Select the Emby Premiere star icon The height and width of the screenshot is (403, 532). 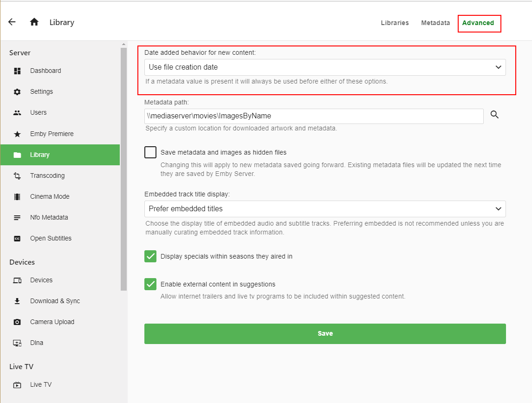pos(17,134)
